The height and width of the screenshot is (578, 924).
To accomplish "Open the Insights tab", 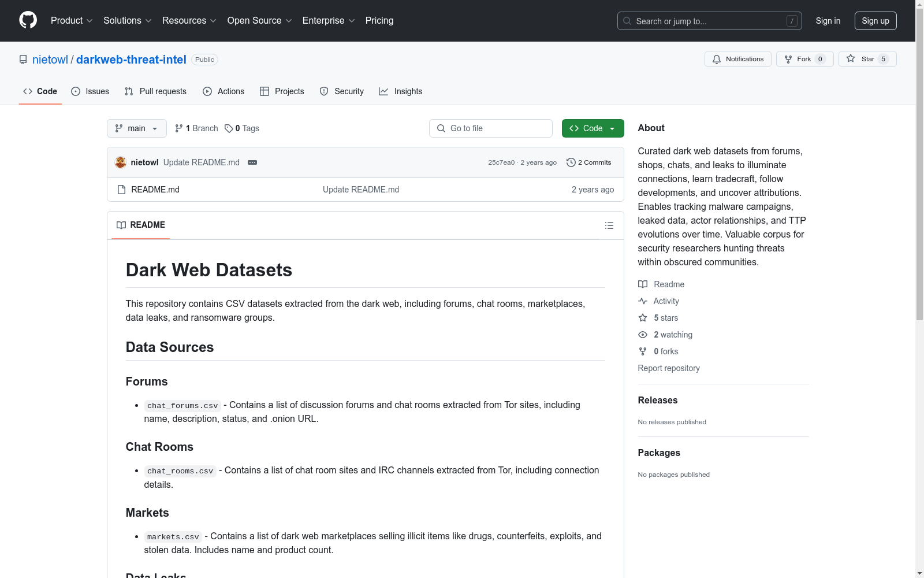I will (401, 91).
